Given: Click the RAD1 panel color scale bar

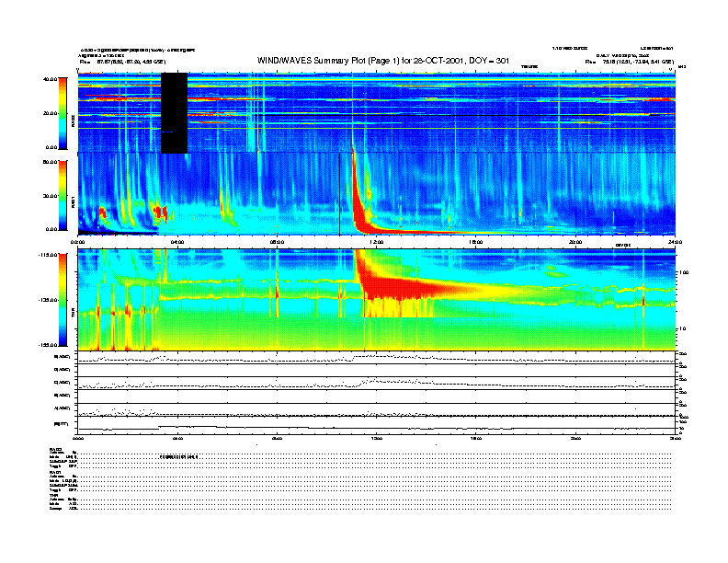Looking at the screenshot, I should (63, 195).
